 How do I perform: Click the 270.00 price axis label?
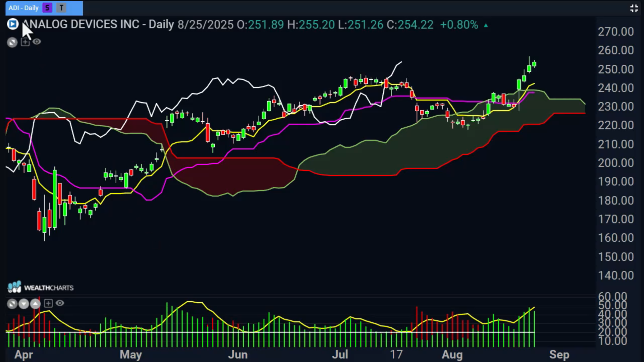[616, 32]
